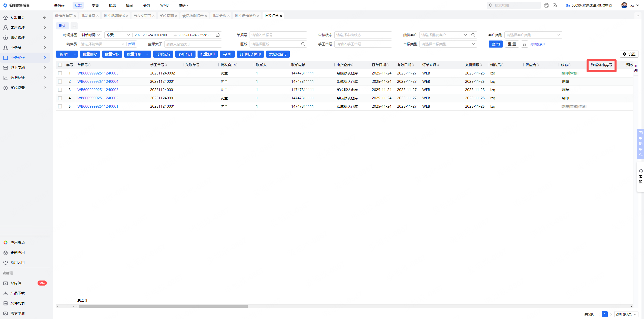
Task: Switch to the 批发参数 tab
Action: tap(219, 16)
